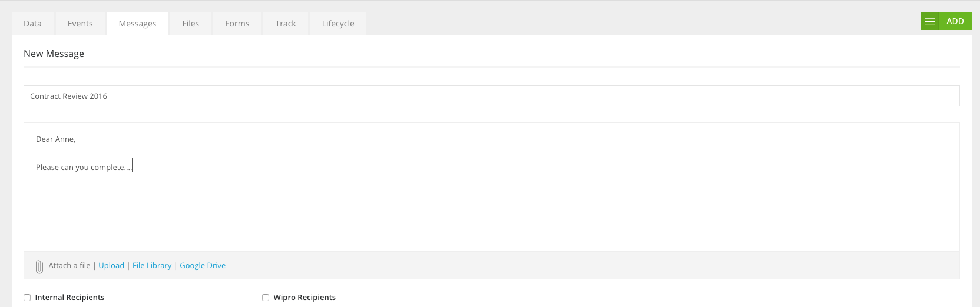Select the Messages tab
Screen dimensions: 980x307
click(137, 24)
